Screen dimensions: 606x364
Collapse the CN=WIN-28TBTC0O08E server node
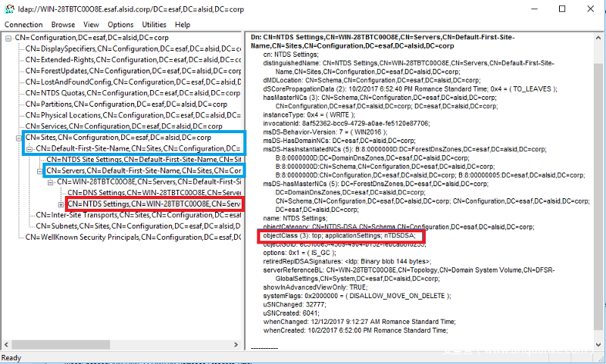coord(50,182)
